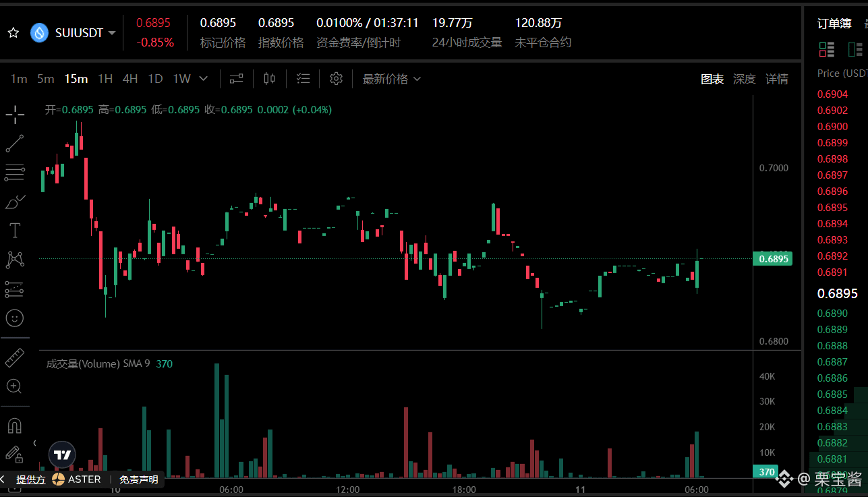Collapse the drawing toolbar with small arrow
The width and height of the screenshot is (868, 497).
35,443
